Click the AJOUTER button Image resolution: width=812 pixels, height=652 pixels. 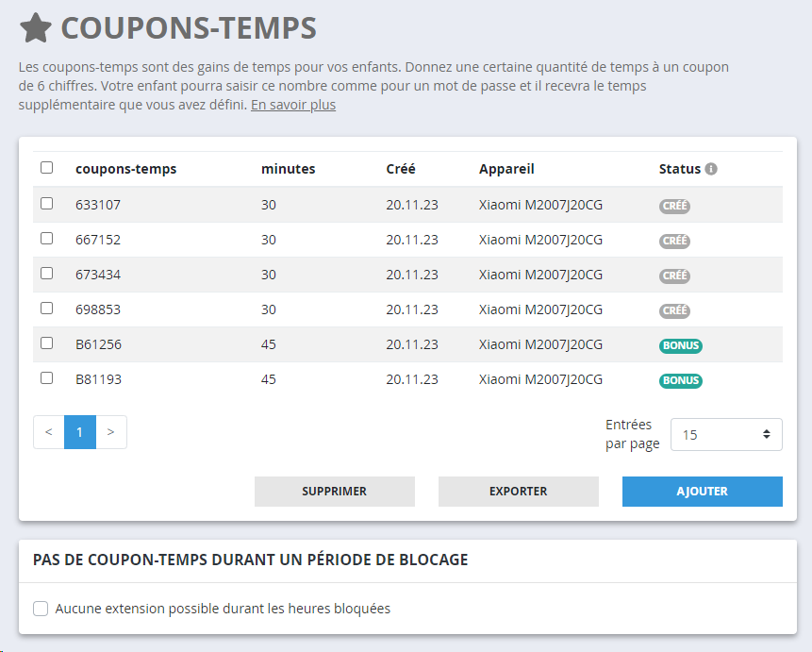[703, 492]
